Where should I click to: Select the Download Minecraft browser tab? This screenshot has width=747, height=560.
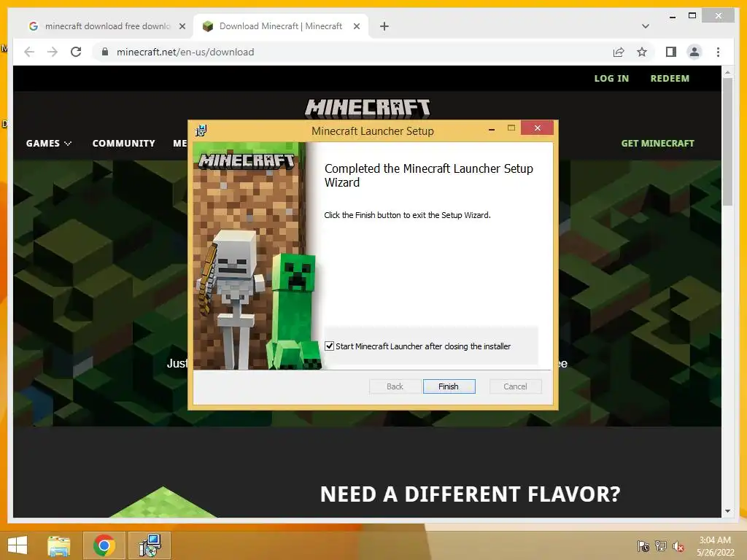280,26
